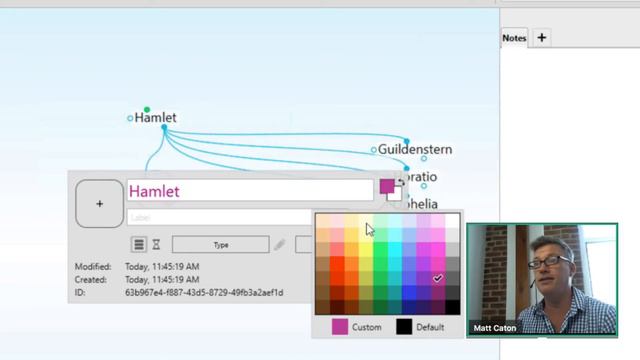Pick the bright yellow palette swatch
Viewport: 640px width, 360px height.
[x=366, y=250]
